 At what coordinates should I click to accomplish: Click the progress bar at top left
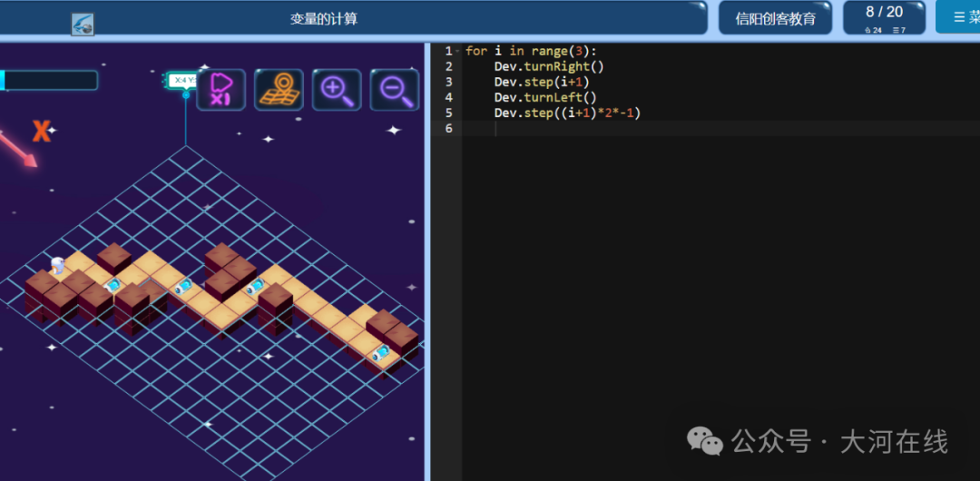pos(49,80)
